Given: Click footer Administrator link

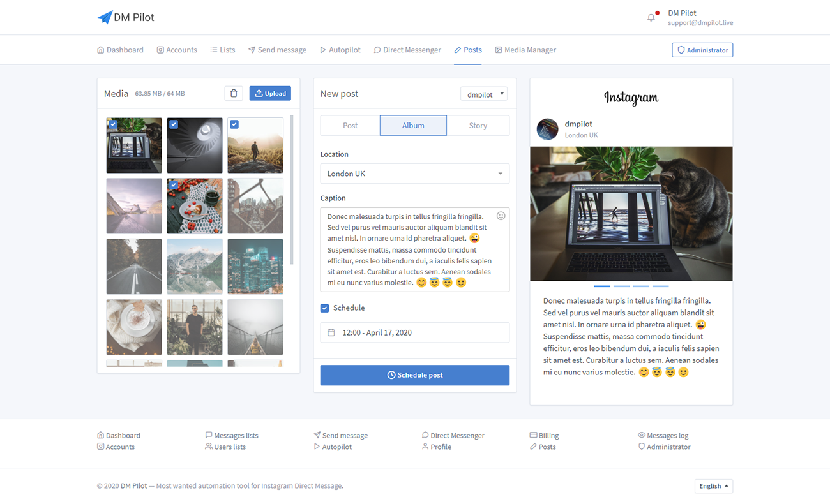Looking at the screenshot, I should pyautogui.click(x=664, y=447).
